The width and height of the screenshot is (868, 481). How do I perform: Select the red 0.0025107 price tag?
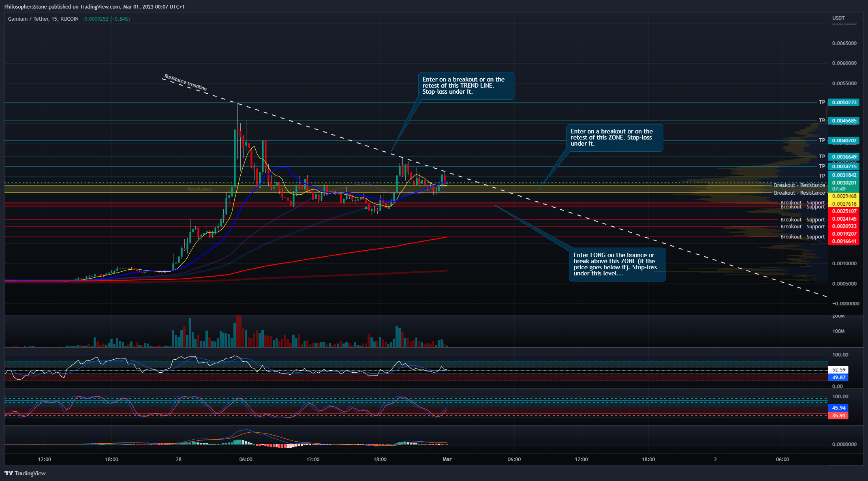click(x=844, y=211)
